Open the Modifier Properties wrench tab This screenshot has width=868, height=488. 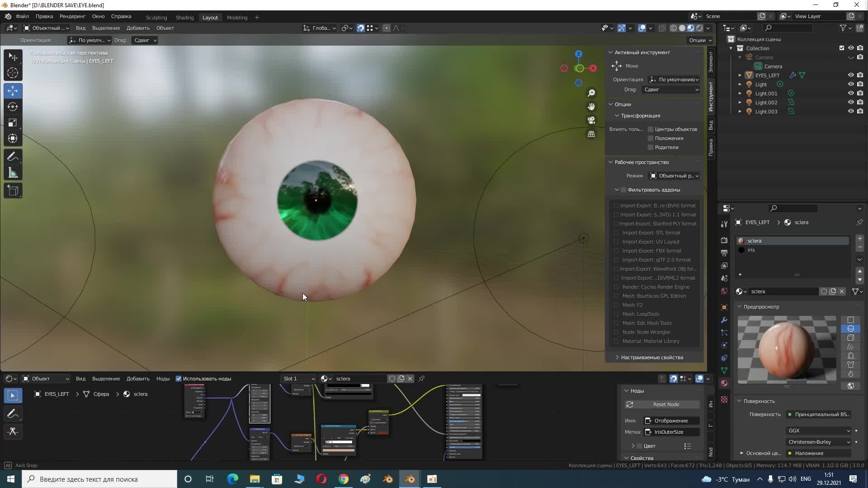(724, 320)
